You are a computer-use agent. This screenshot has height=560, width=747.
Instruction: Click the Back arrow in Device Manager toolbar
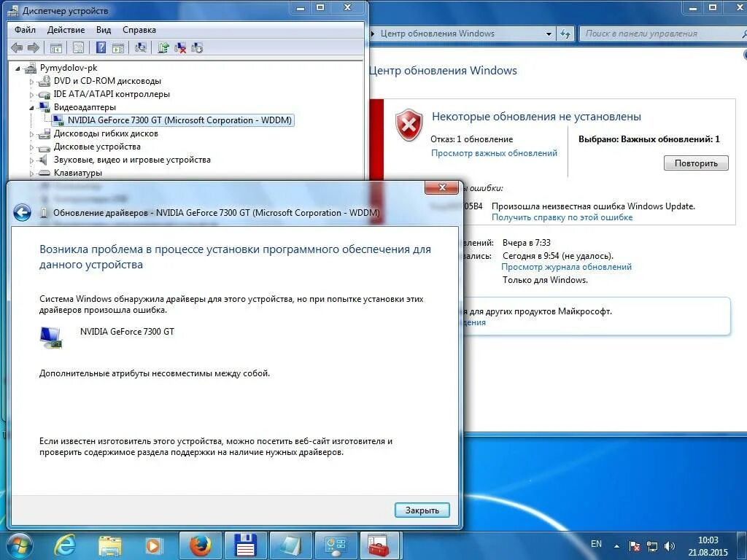click(x=17, y=47)
